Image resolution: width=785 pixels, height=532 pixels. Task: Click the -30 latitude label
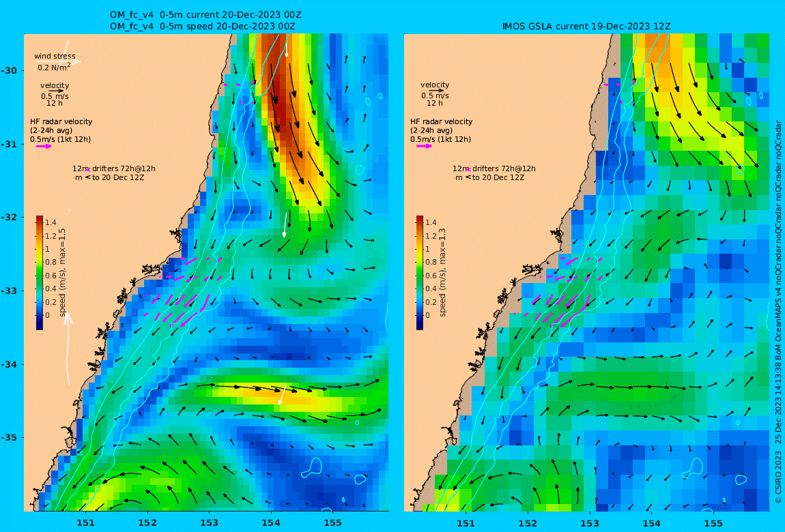click(8, 70)
